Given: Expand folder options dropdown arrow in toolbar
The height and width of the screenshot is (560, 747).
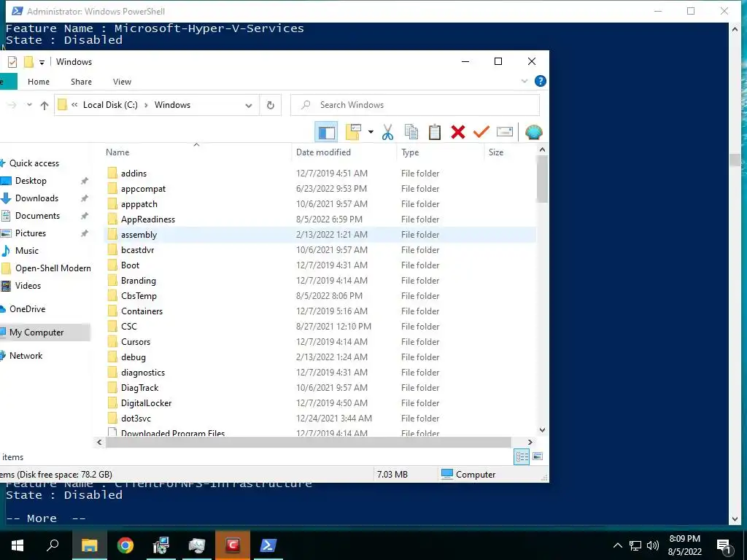Looking at the screenshot, I should coord(371,132).
